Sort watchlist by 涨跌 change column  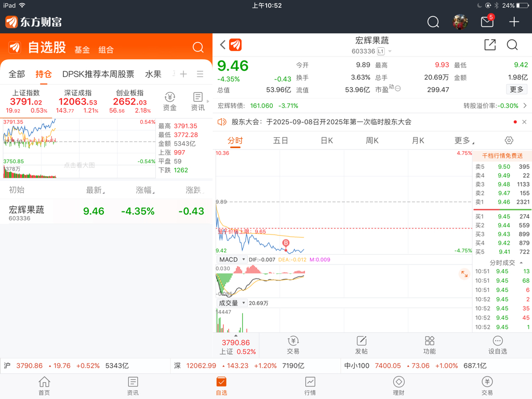tap(195, 190)
